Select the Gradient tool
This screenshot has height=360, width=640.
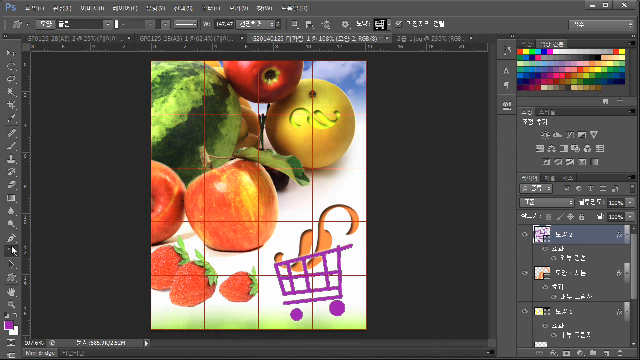11,198
